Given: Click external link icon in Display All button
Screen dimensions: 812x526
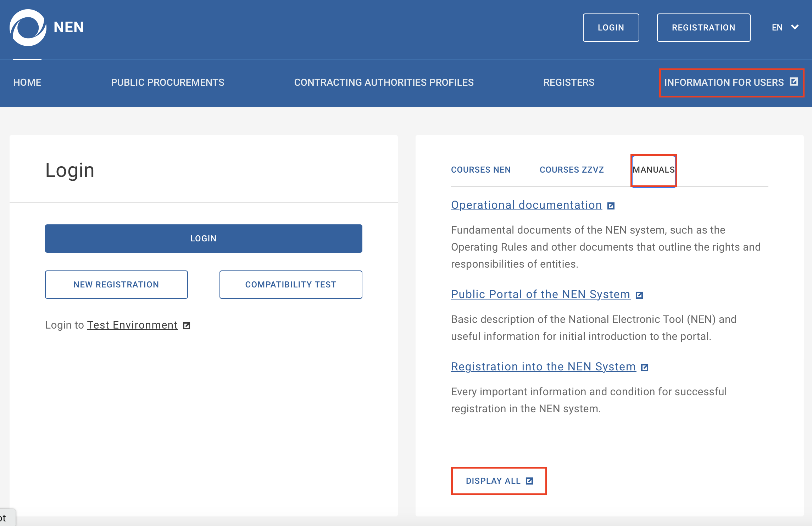Looking at the screenshot, I should point(529,481).
